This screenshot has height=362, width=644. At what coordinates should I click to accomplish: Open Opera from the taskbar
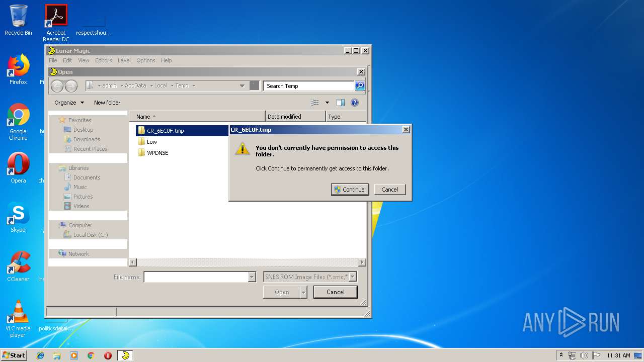tap(108, 355)
